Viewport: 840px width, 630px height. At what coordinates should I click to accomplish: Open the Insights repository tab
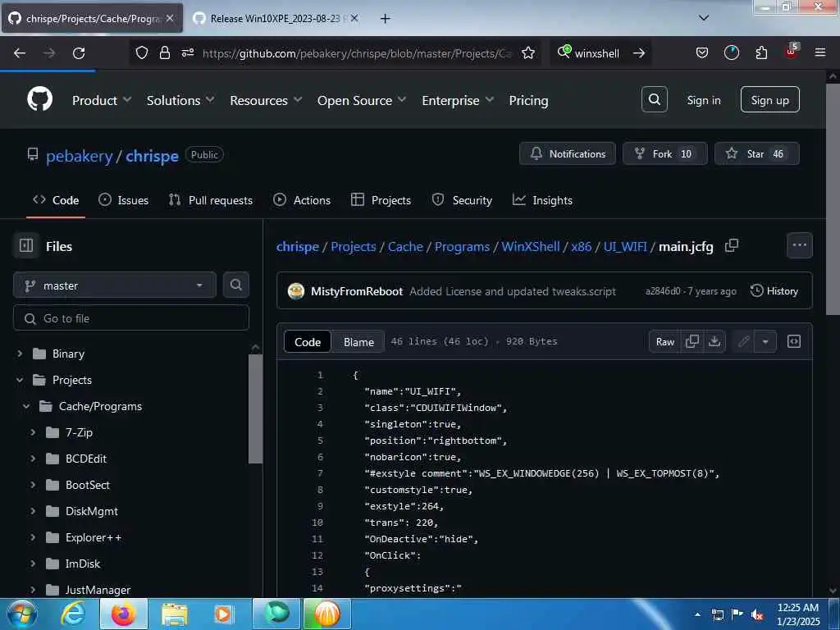tap(542, 200)
